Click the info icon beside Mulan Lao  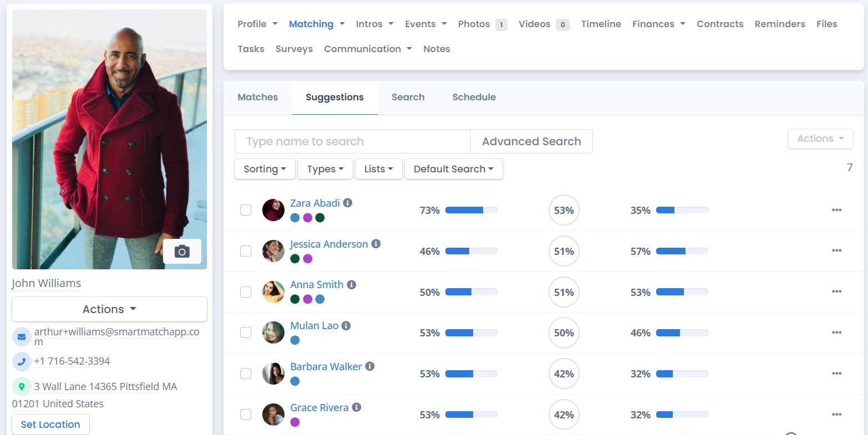(346, 325)
